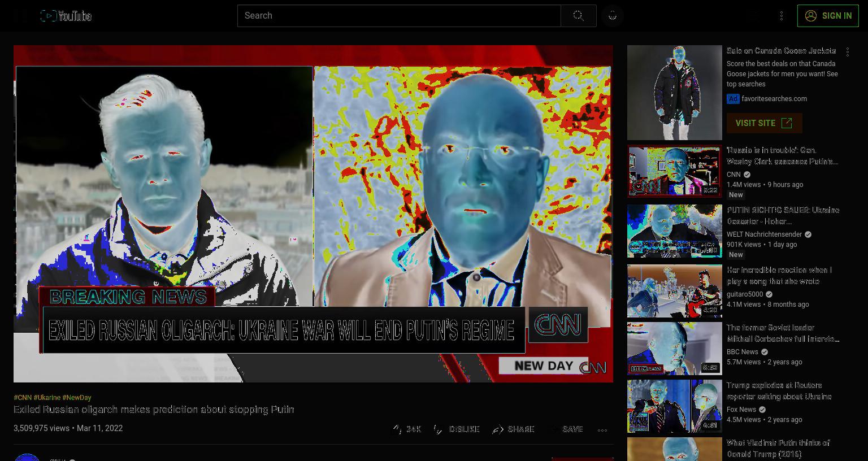Click the guitaro5000 verified badge
This screenshot has width=868, height=461.
[x=769, y=294]
